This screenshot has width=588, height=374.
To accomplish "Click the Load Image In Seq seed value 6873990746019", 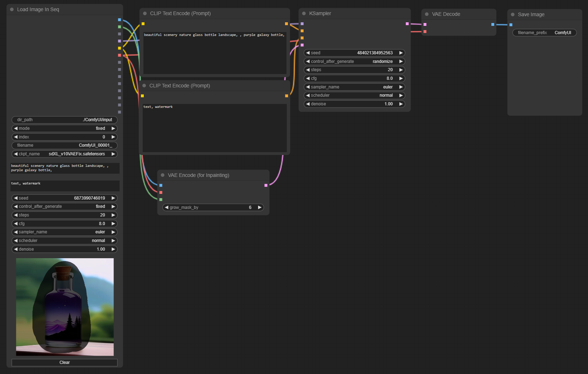I will [89, 198].
